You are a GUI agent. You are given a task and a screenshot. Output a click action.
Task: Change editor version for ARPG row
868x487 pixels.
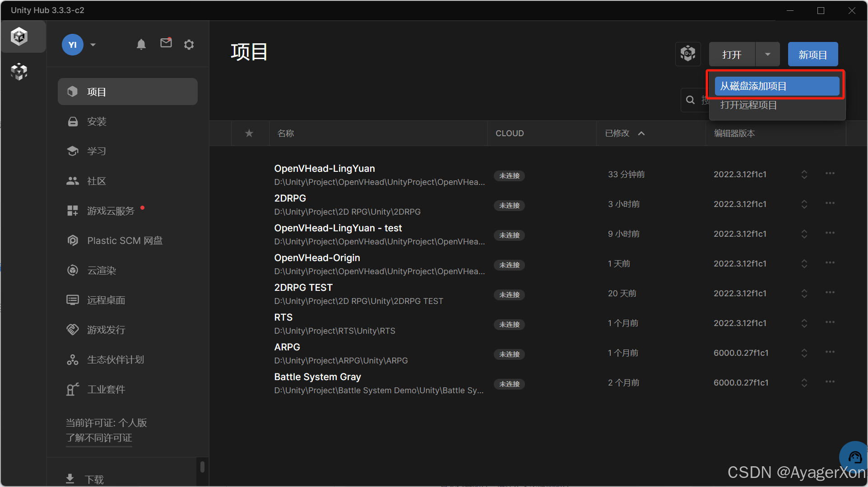coord(804,353)
